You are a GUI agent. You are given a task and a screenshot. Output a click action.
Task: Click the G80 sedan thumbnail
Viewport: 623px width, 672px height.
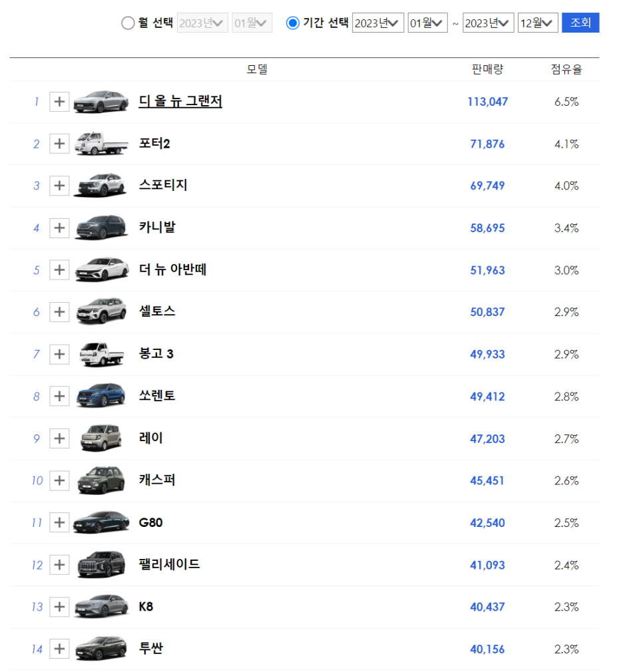[101, 522]
